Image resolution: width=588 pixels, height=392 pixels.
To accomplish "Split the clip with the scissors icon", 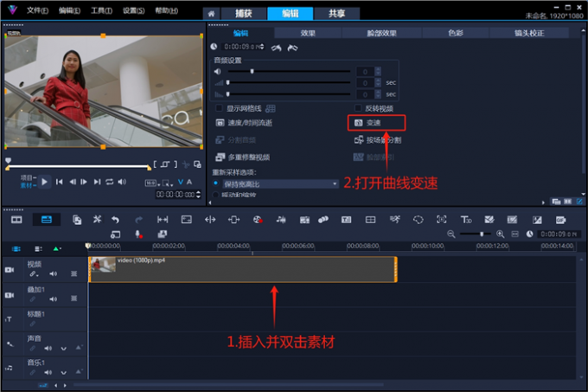I will [x=186, y=164].
